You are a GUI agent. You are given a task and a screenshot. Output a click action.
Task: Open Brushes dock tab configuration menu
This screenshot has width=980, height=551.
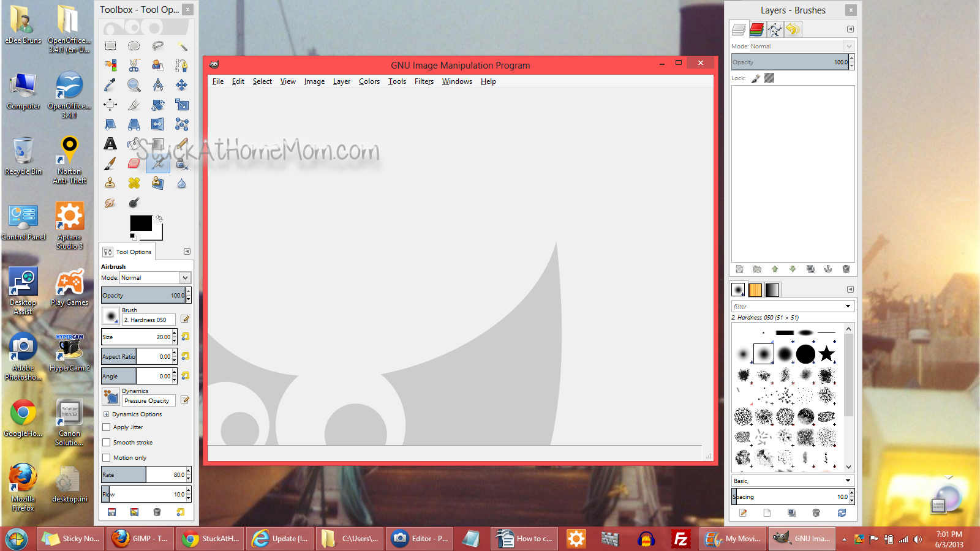[x=850, y=289]
